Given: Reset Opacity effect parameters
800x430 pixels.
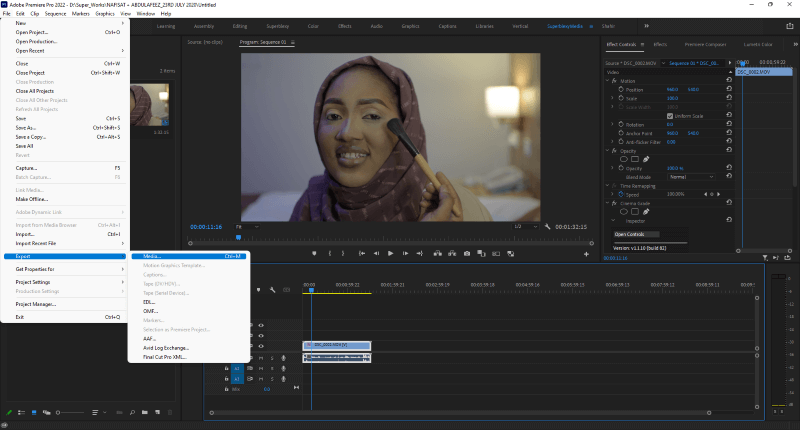Looking at the screenshot, I should click(x=729, y=150).
